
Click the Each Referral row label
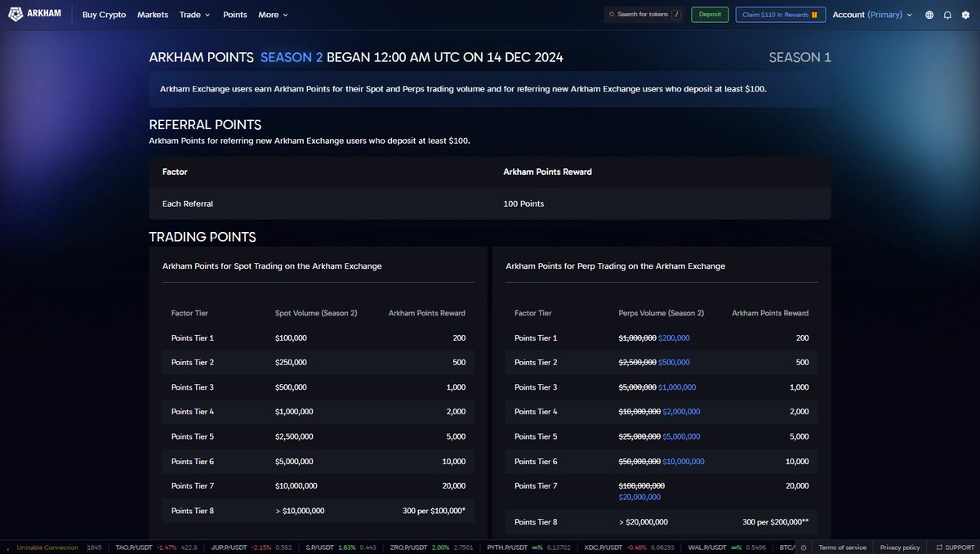pyautogui.click(x=188, y=203)
